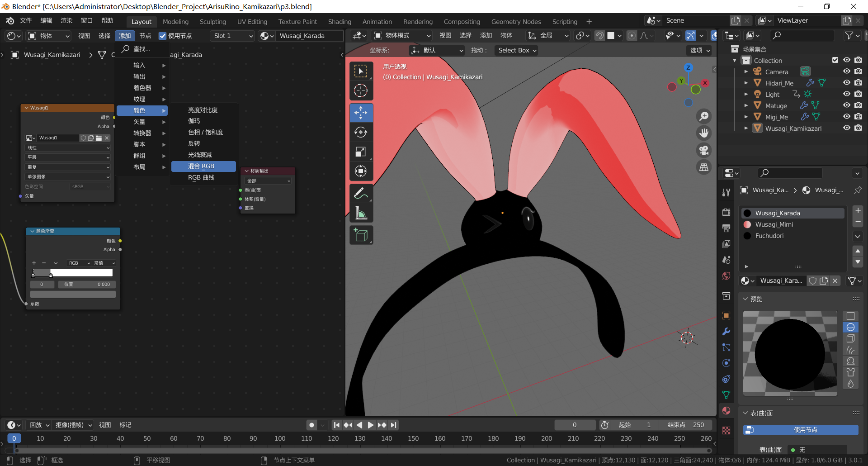Hide the Camera object in outliner
Image resolution: width=868 pixels, height=466 pixels.
click(847, 71)
